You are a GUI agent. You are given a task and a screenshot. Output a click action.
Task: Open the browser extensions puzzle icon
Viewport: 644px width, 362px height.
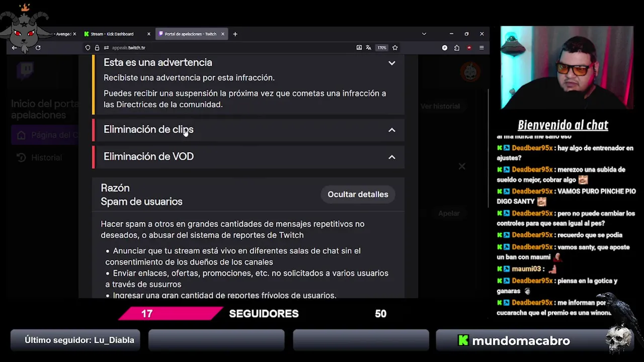(457, 48)
